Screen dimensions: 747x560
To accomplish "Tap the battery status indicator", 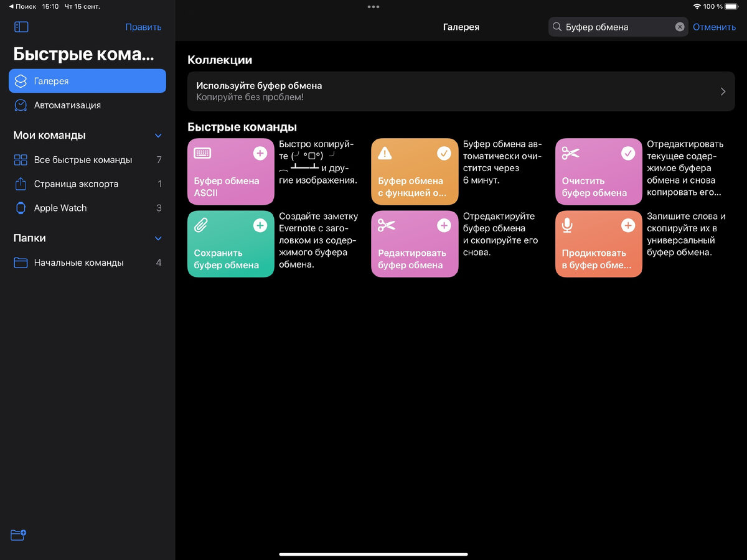I will click(x=732, y=6).
